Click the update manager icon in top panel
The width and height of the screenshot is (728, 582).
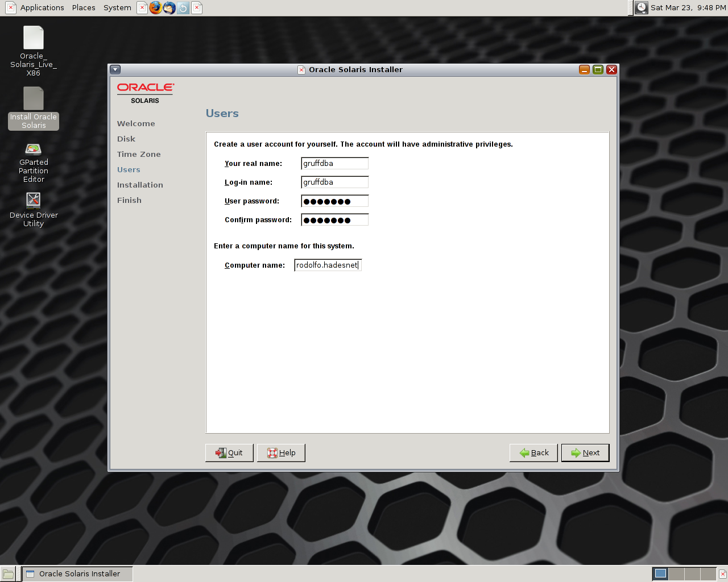(x=183, y=8)
